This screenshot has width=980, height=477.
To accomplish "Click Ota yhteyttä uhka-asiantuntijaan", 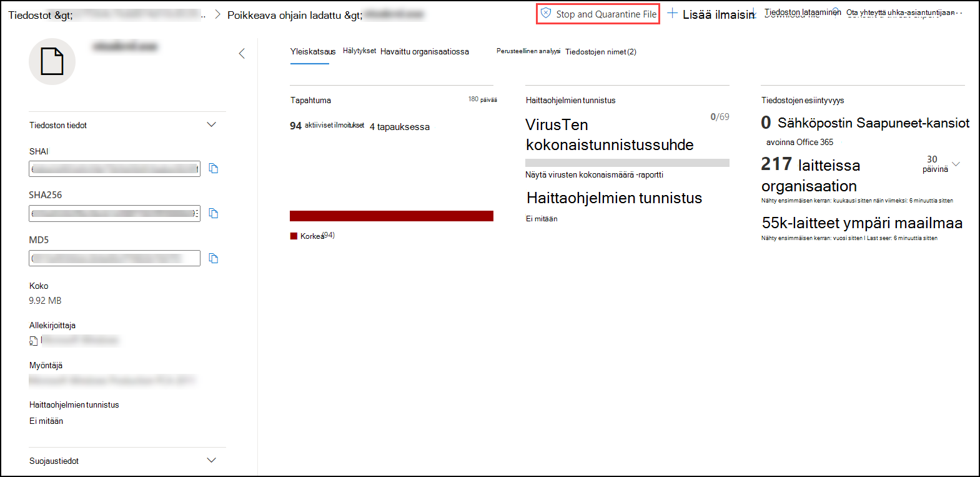I will pos(900,13).
